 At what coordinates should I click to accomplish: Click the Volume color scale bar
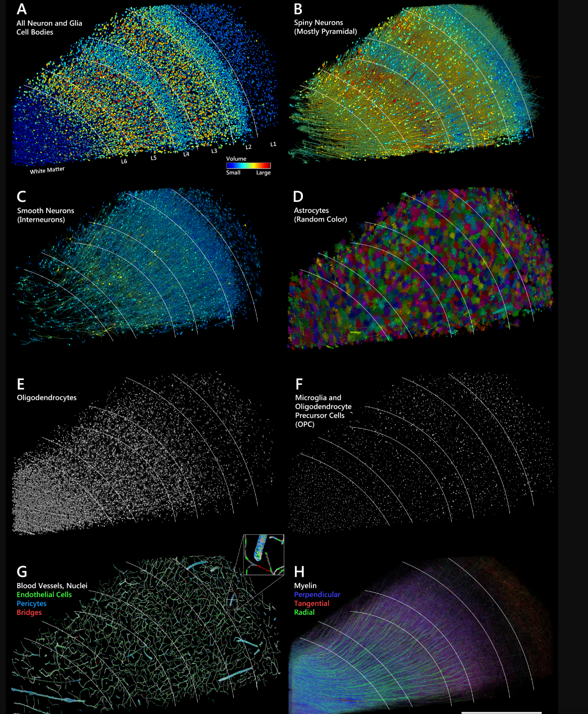tap(248, 166)
